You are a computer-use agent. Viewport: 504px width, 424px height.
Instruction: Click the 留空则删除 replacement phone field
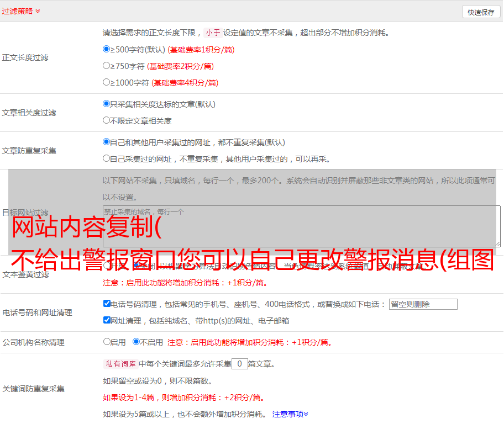[423, 304]
